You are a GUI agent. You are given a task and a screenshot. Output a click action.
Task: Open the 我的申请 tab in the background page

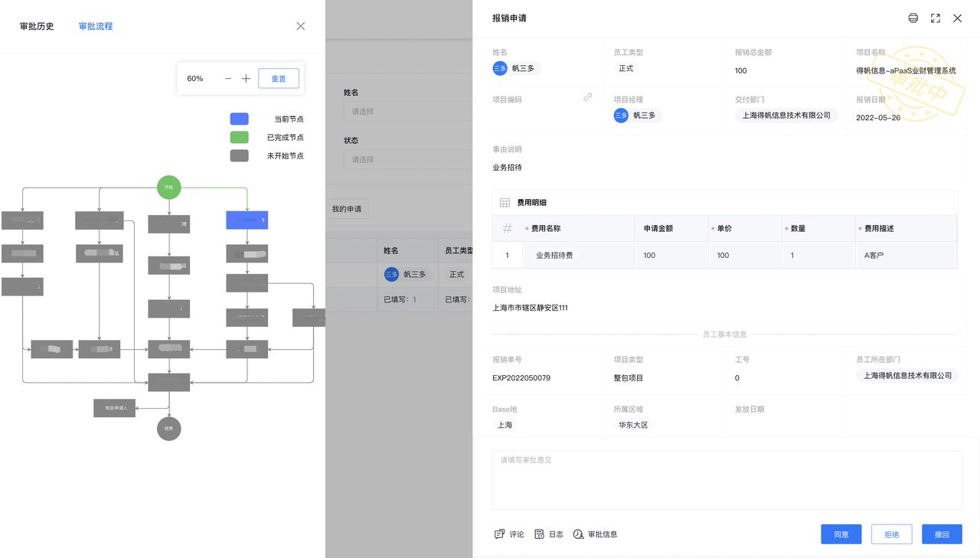pyautogui.click(x=347, y=209)
